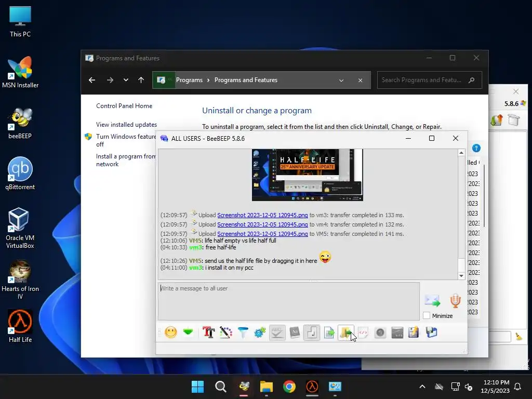Select the Half Life desktop shortcut

(20, 326)
